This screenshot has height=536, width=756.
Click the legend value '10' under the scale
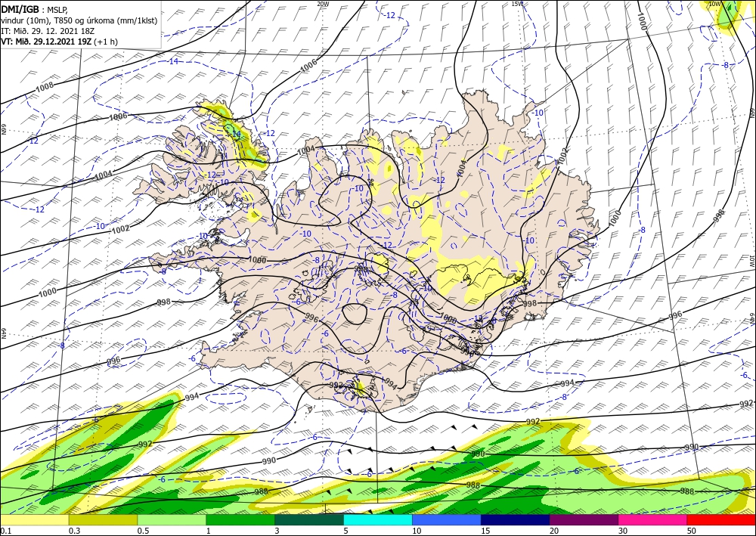click(x=417, y=531)
